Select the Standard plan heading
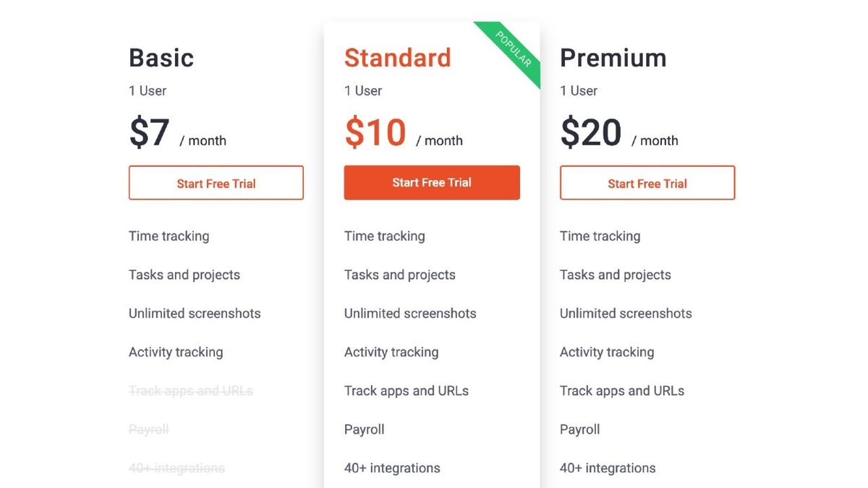Screen dimensions: 868x488 pos(397,58)
